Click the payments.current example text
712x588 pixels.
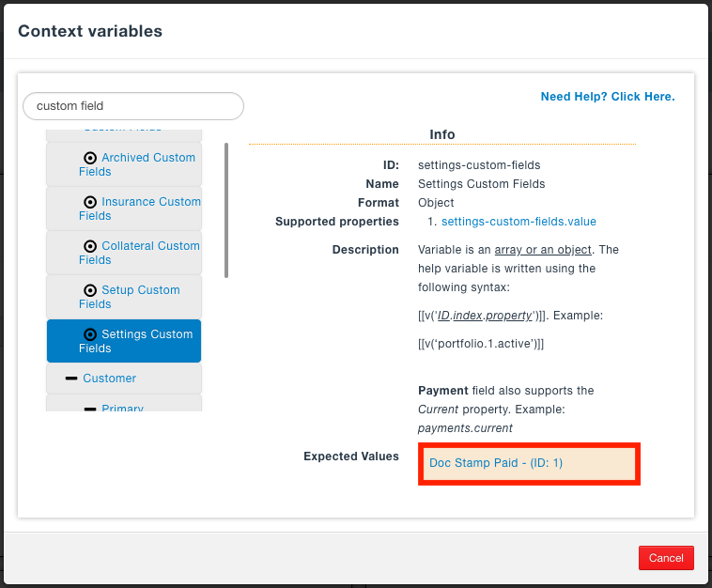[x=465, y=428]
